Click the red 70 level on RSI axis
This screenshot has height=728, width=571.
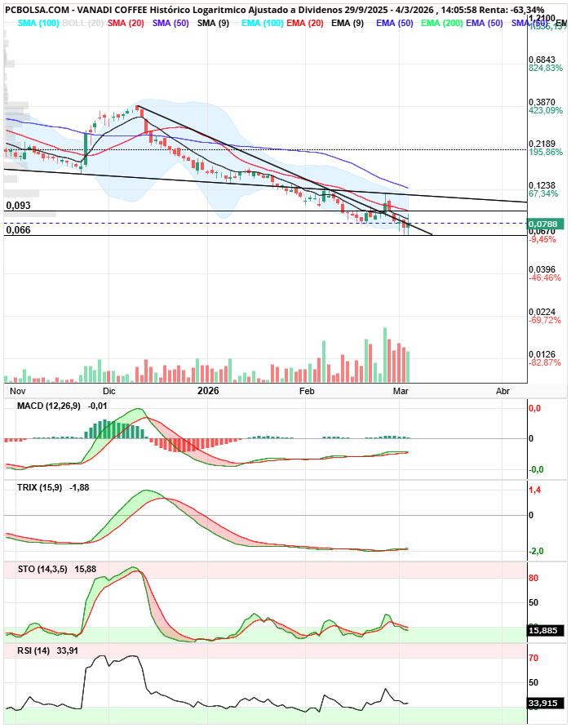click(x=533, y=658)
